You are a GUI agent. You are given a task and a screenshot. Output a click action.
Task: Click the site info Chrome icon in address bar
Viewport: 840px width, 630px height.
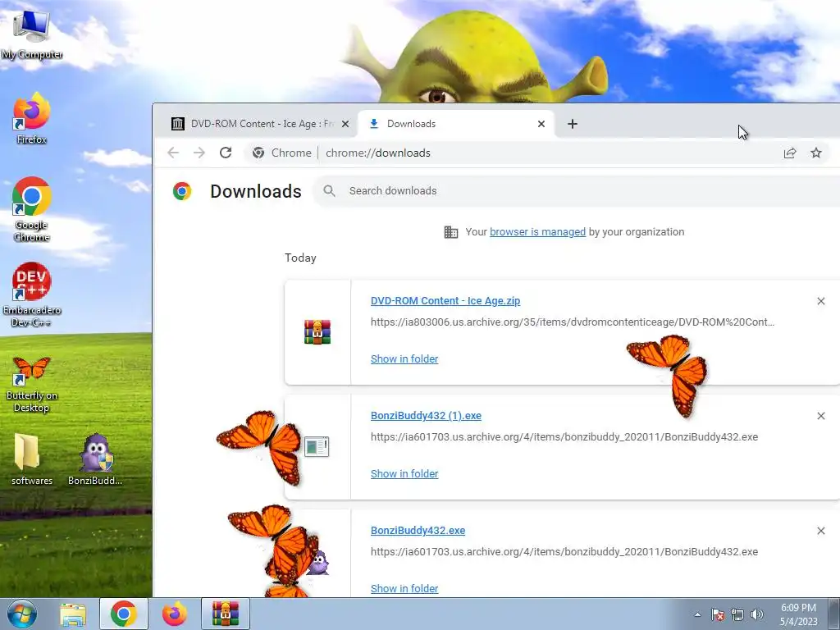click(x=258, y=153)
